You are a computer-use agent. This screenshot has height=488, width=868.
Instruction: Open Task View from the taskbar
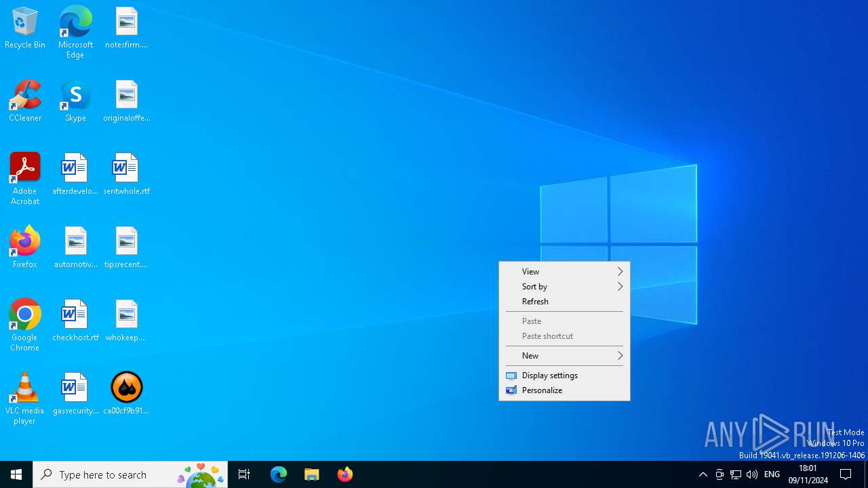[x=244, y=474]
